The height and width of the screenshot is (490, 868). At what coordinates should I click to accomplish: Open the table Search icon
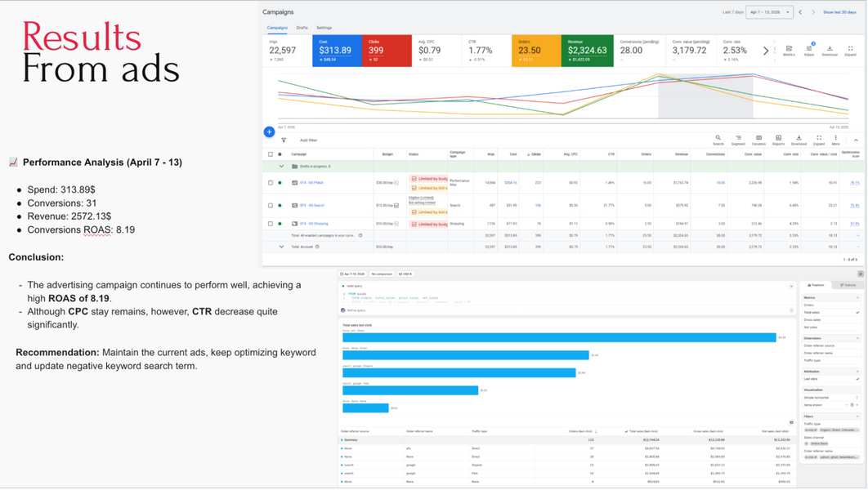(718, 140)
